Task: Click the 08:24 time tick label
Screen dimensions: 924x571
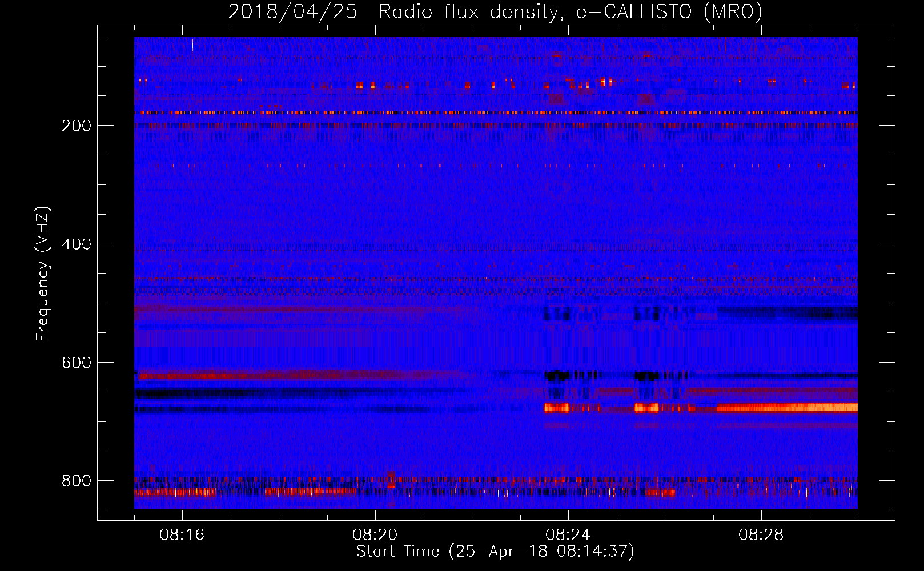Action: click(568, 535)
